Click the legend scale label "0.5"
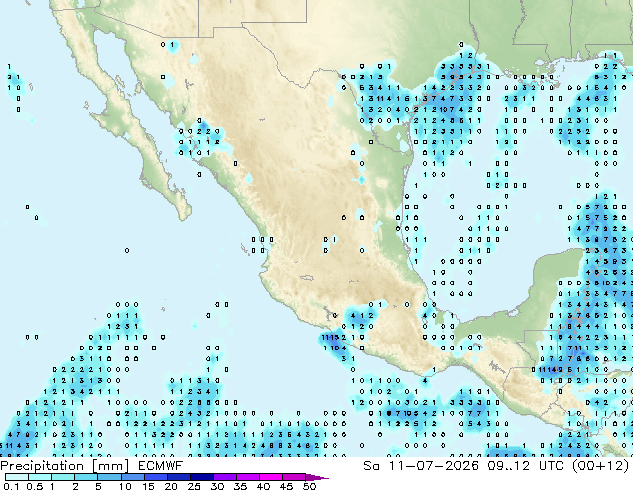Screen dimensions: 634x490 point(35,486)
